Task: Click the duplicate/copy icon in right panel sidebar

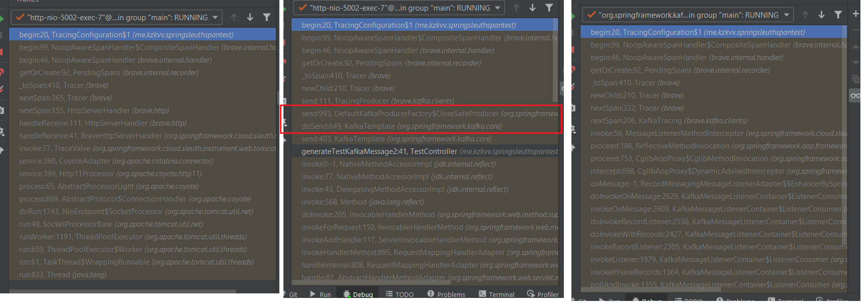Action: click(x=856, y=79)
